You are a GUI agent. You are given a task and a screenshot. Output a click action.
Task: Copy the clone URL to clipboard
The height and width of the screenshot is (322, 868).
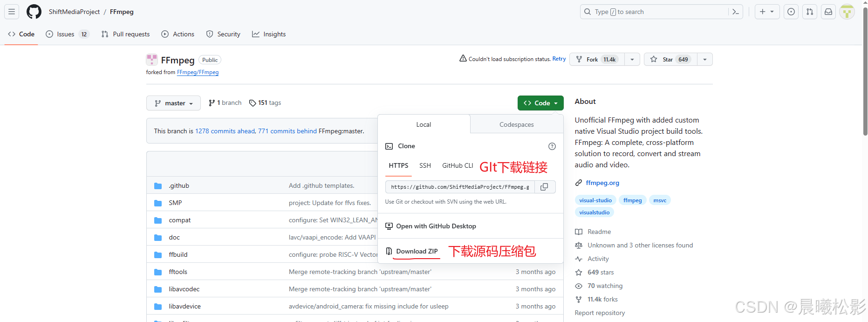point(544,187)
